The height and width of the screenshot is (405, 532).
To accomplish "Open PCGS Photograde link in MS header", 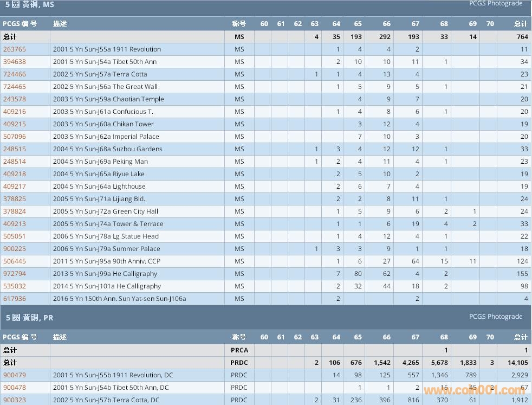I will 495,4.
